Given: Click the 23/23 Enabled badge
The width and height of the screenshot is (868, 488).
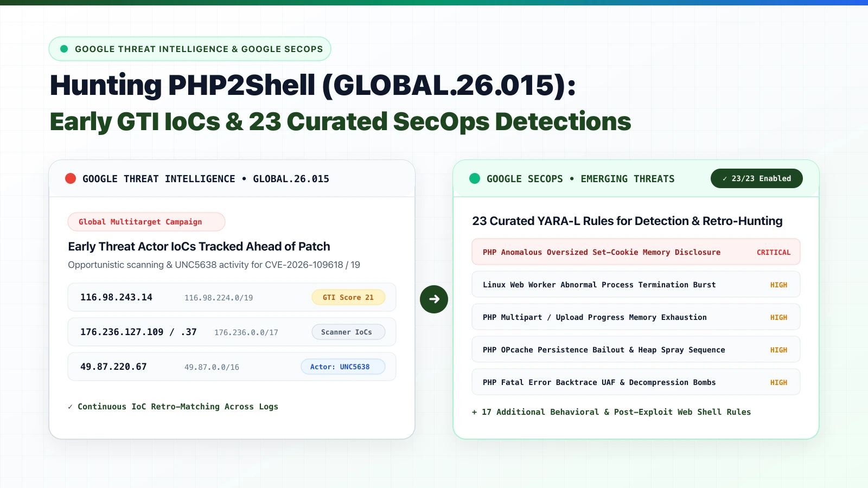Looking at the screenshot, I should pos(757,178).
